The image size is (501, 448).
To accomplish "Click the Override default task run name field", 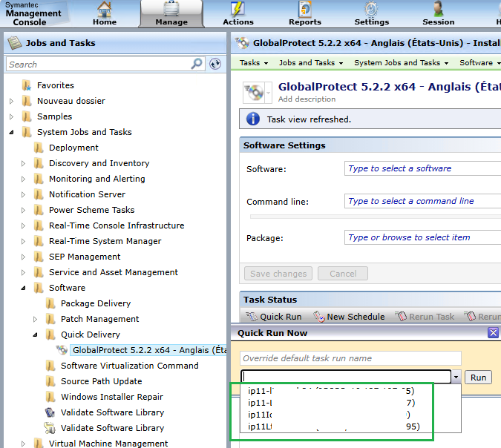I will coord(350,358).
